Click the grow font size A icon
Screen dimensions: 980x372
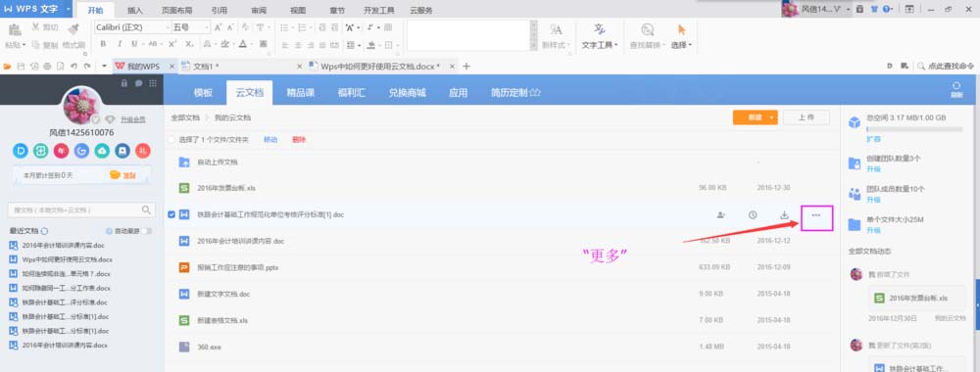pos(218,27)
